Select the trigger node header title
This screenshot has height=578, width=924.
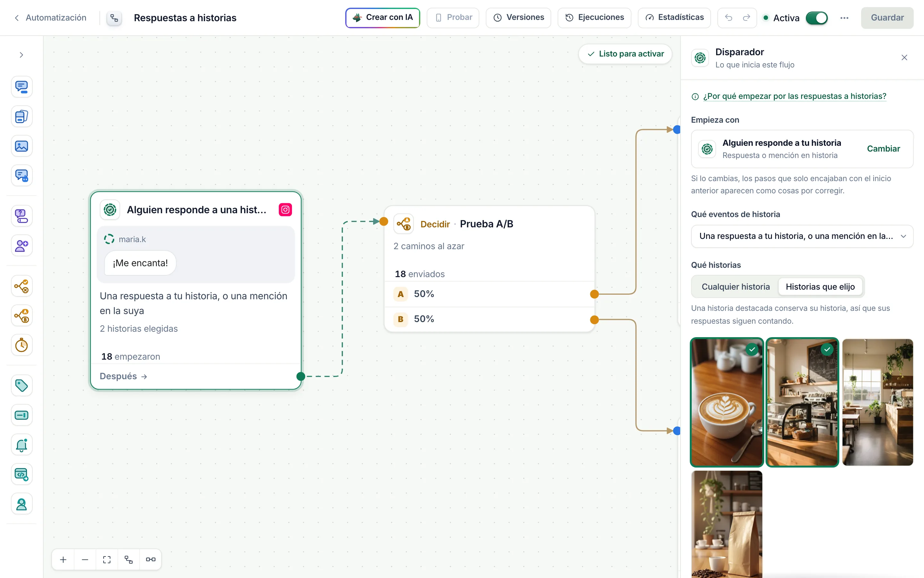click(x=196, y=210)
